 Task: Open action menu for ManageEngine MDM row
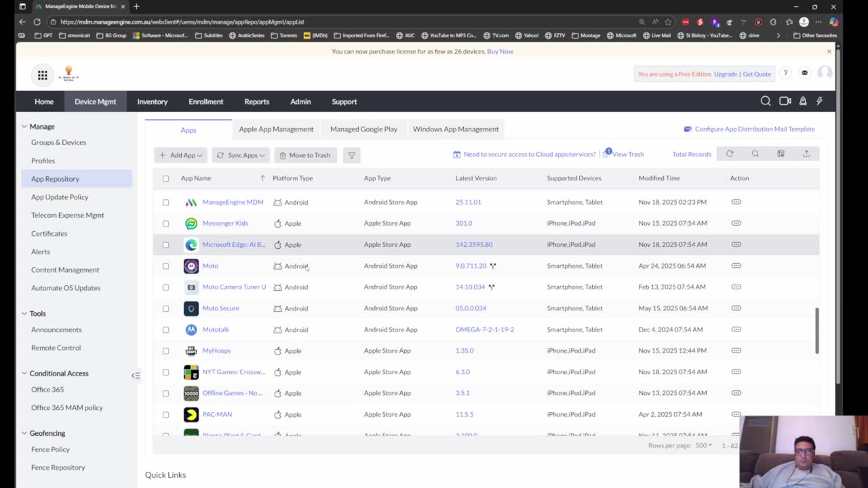click(736, 202)
